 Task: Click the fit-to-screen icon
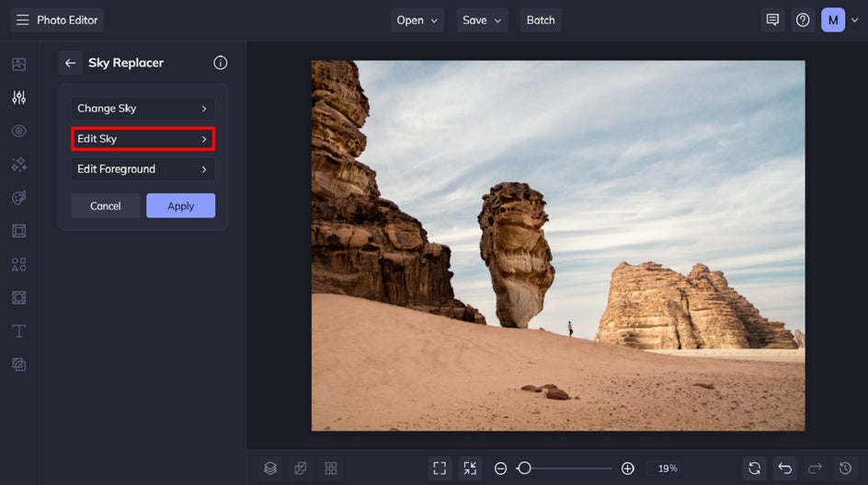tap(440, 468)
